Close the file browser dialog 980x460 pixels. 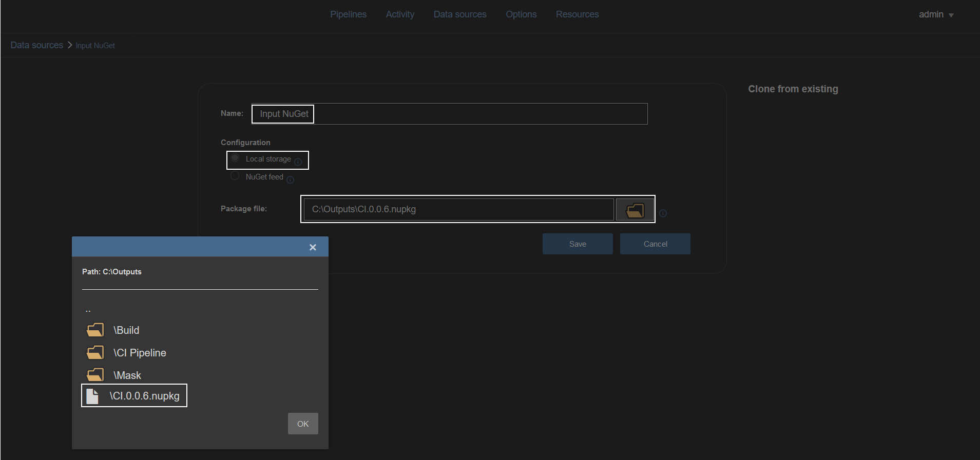313,247
